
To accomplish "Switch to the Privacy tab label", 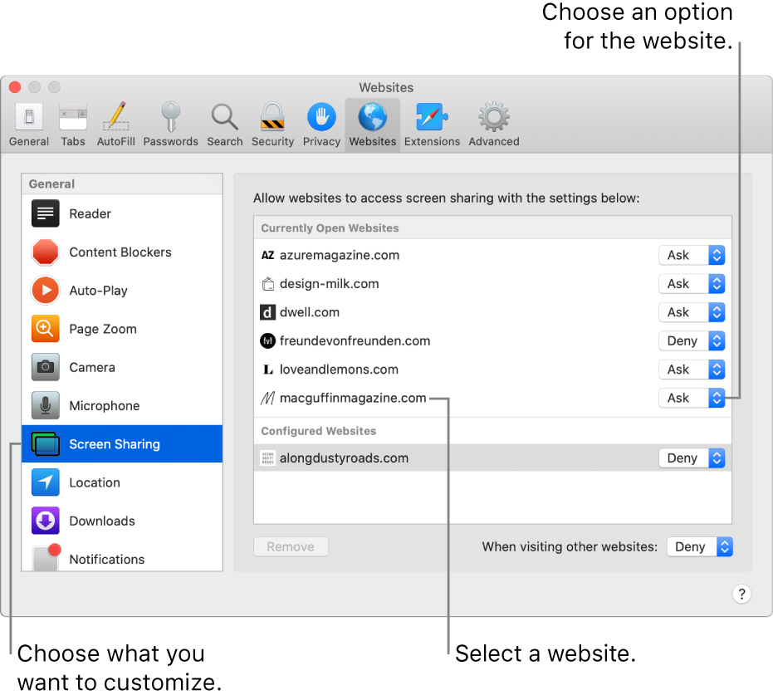I will coord(321,141).
